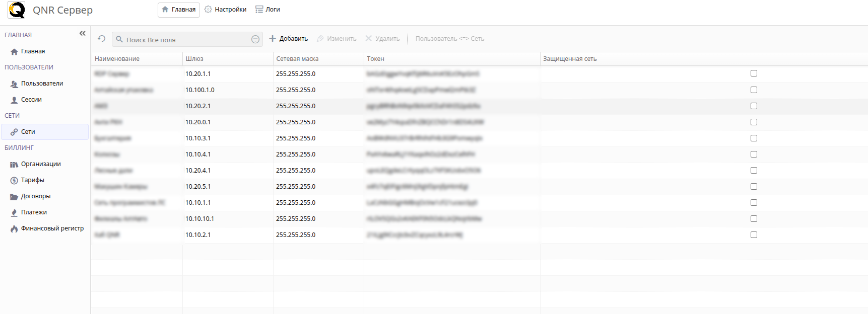
Task: Click the list icon beside Логи
Action: [259, 10]
